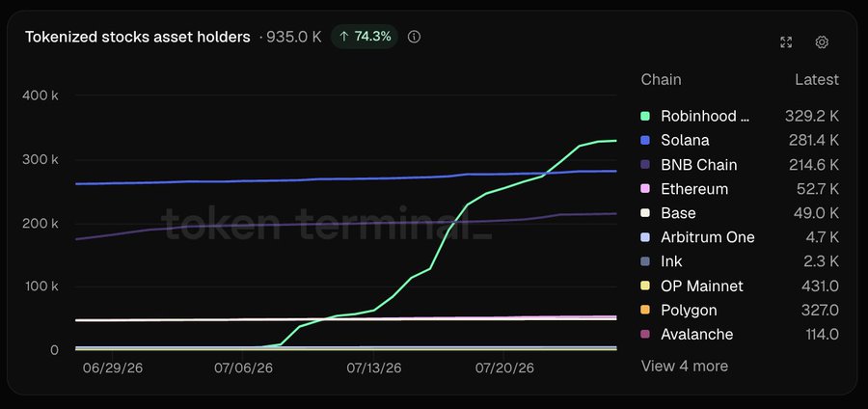Open chart settings gear icon
The image size is (868, 409).
tap(822, 42)
